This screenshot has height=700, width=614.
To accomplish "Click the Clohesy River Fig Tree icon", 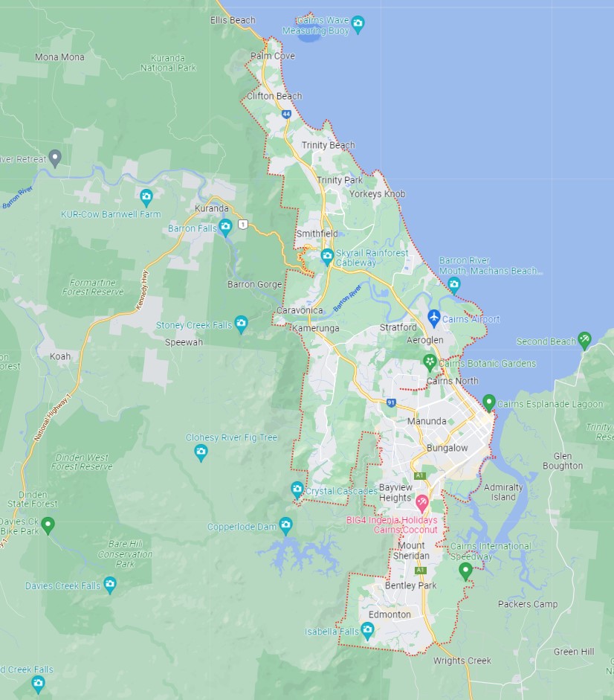I will point(200,452).
